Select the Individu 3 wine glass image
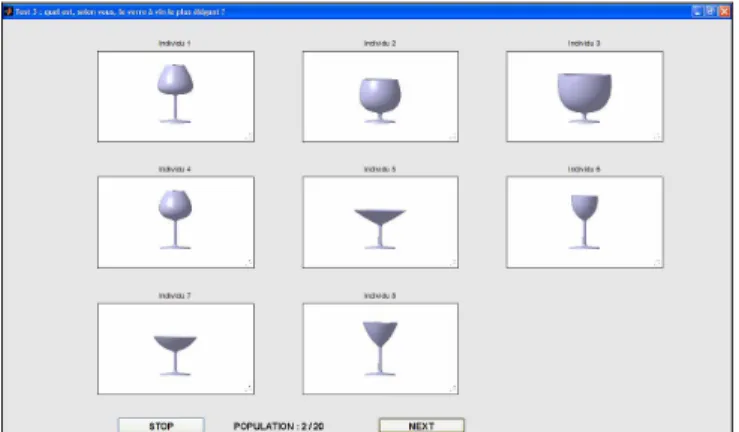739x432 pixels. click(x=585, y=97)
